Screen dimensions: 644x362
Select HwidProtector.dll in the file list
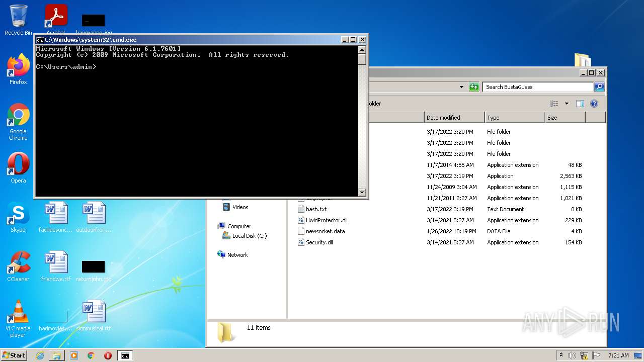coord(327,220)
